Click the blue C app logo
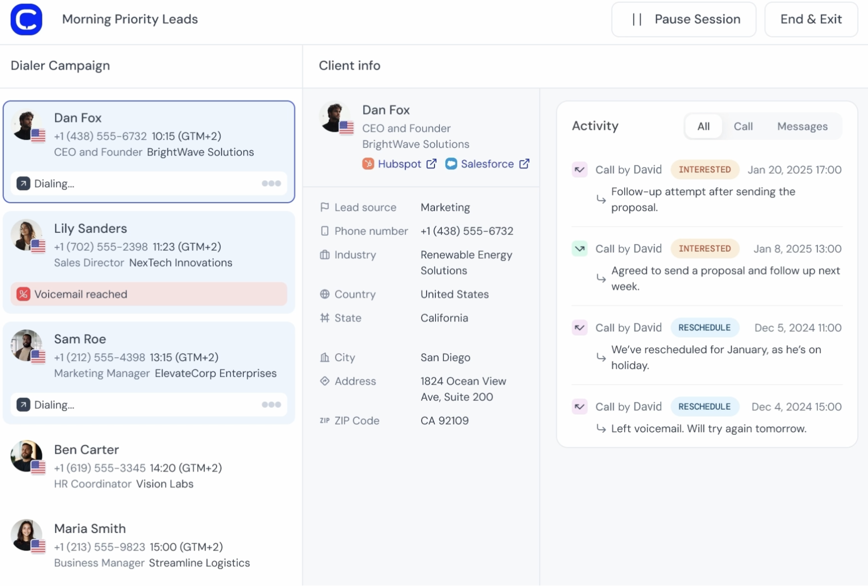The height and width of the screenshot is (588, 868). pos(27,20)
